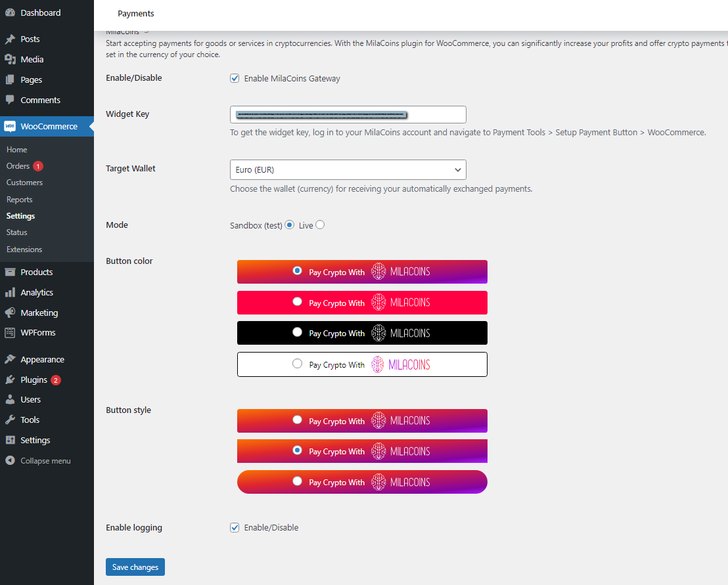Choose the gradient button color option
The image size is (728, 585).
[297, 271]
